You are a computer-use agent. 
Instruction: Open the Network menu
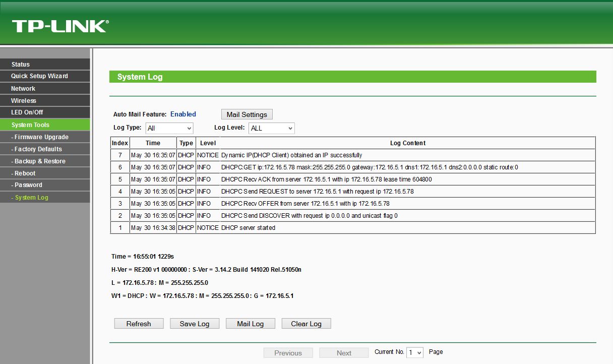pyautogui.click(x=45, y=88)
